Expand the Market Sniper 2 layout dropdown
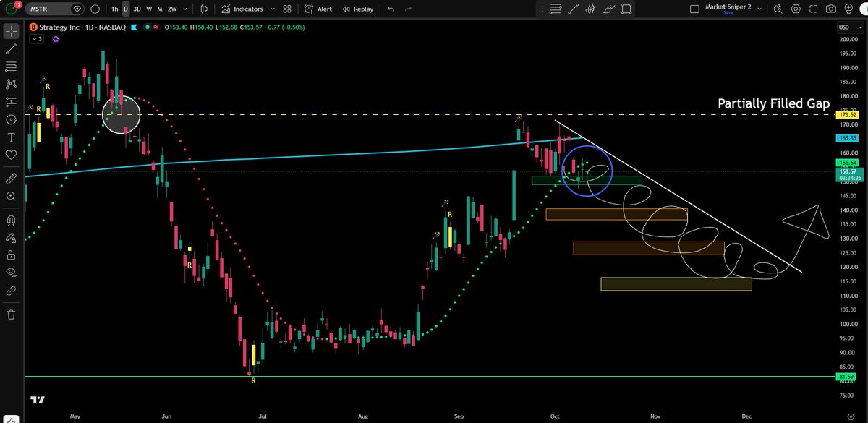The image size is (868, 423). point(759,9)
